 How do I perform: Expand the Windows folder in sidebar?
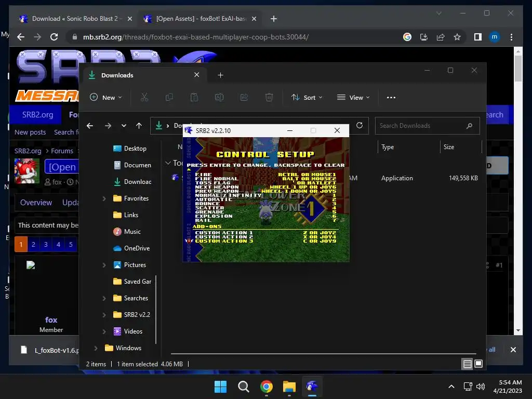pos(96,348)
